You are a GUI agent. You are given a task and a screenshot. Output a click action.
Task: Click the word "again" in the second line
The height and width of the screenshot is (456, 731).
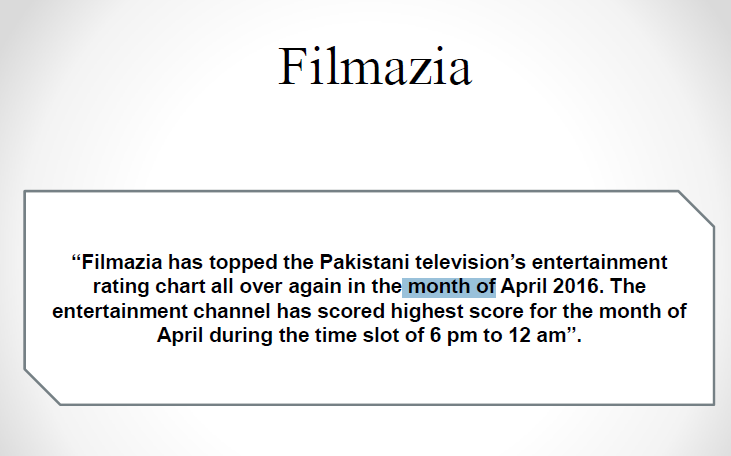(x=315, y=287)
